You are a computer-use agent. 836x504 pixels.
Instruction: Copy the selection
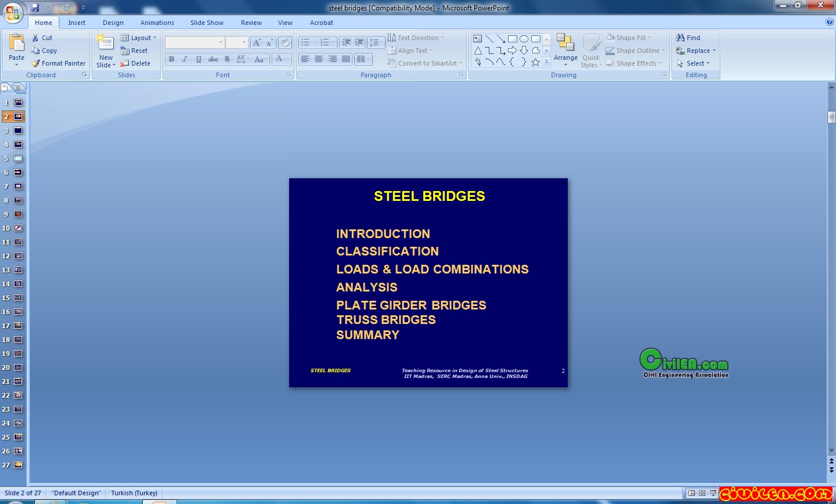tap(44, 51)
